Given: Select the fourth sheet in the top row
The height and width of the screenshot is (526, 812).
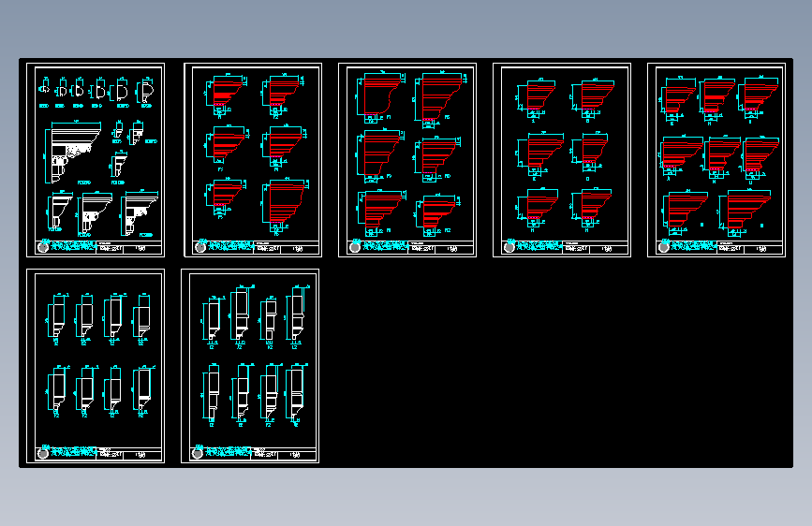Looking at the screenshot, I should pos(562,160).
